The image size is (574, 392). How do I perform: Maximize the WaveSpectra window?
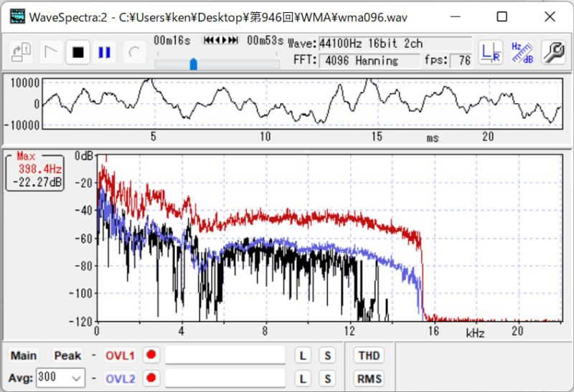(502, 16)
